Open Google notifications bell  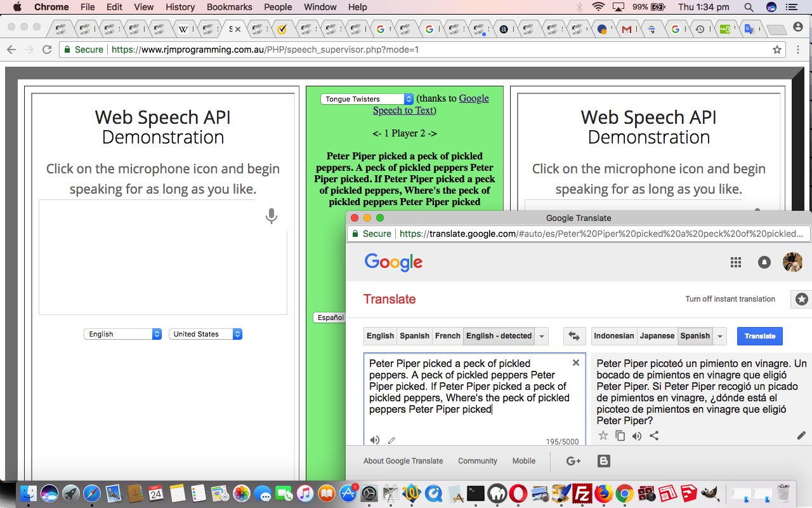pos(764,262)
